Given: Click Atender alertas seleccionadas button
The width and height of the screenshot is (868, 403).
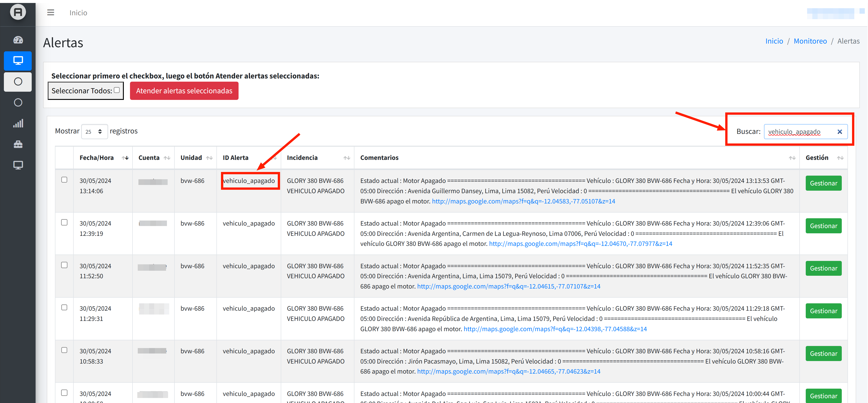Looking at the screenshot, I should [x=184, y=91].
